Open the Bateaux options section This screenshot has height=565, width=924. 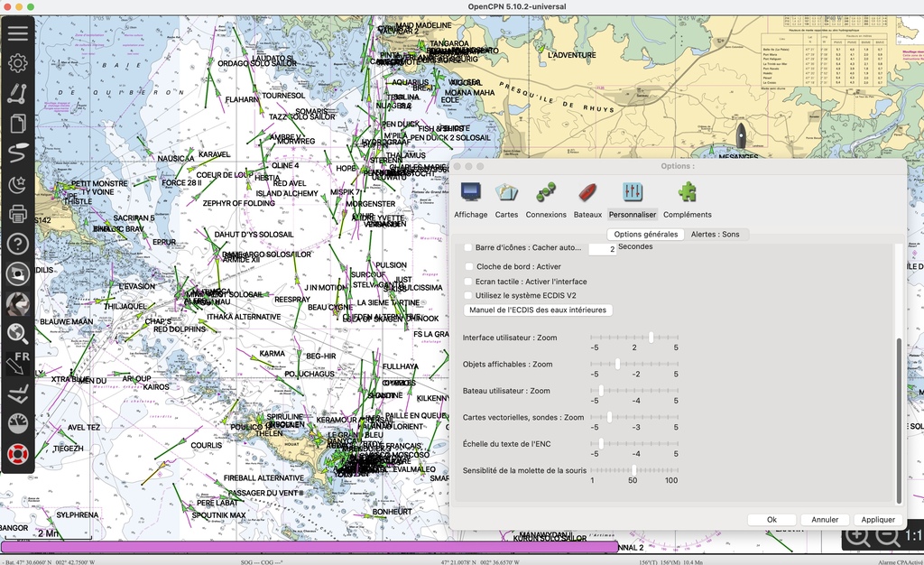[x=587, y=201]
